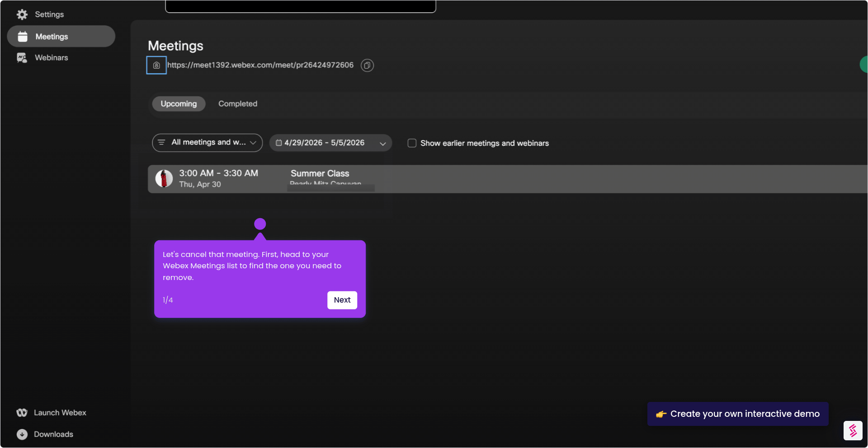
Task: Click the host avatar on Summer Class row
Action: 164,178
